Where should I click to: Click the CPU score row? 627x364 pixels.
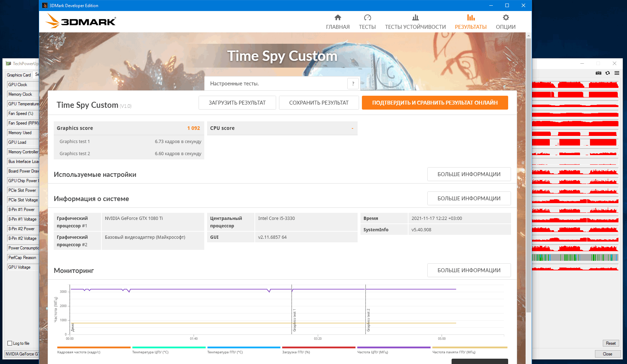coord(282,128)
